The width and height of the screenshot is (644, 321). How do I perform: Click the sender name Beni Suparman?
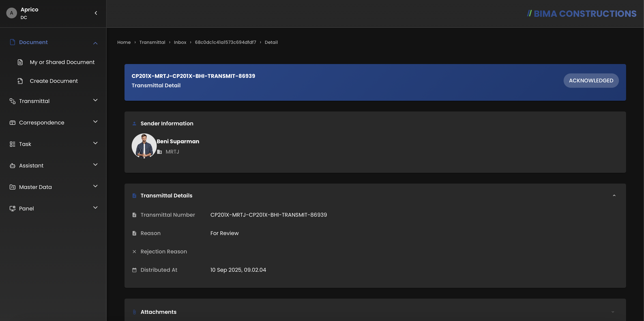(178, 141)
